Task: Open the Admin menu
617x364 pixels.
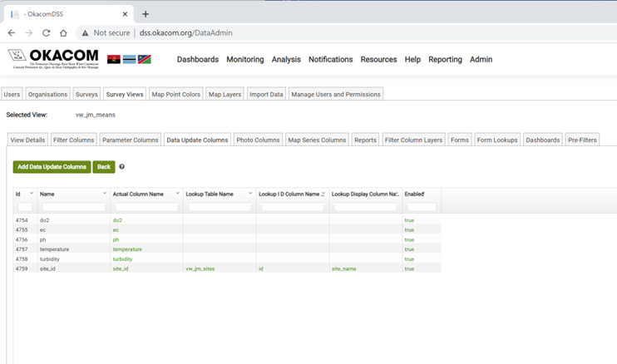Action: pyautogui.click(x=481, y=59)
